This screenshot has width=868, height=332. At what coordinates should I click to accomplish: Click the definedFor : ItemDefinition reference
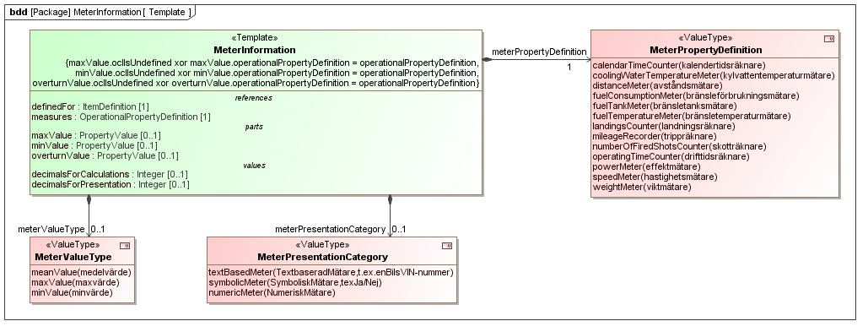90,106
